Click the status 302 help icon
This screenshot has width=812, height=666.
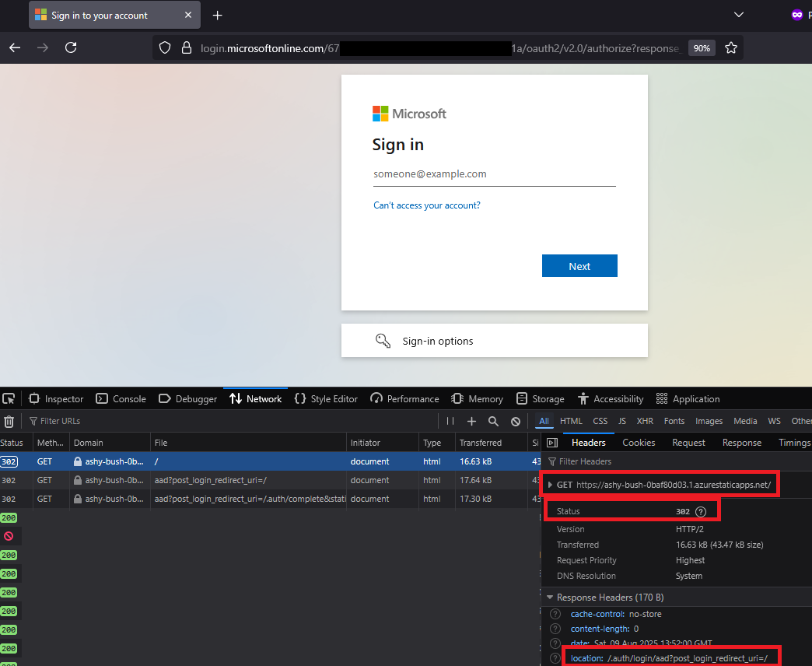coord(701,512)
